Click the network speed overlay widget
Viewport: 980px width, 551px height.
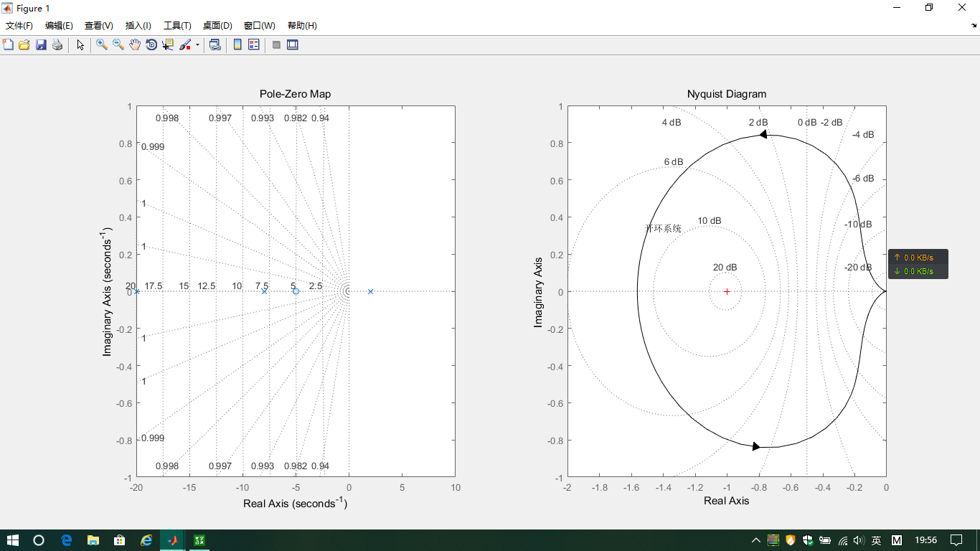[918, 264]
